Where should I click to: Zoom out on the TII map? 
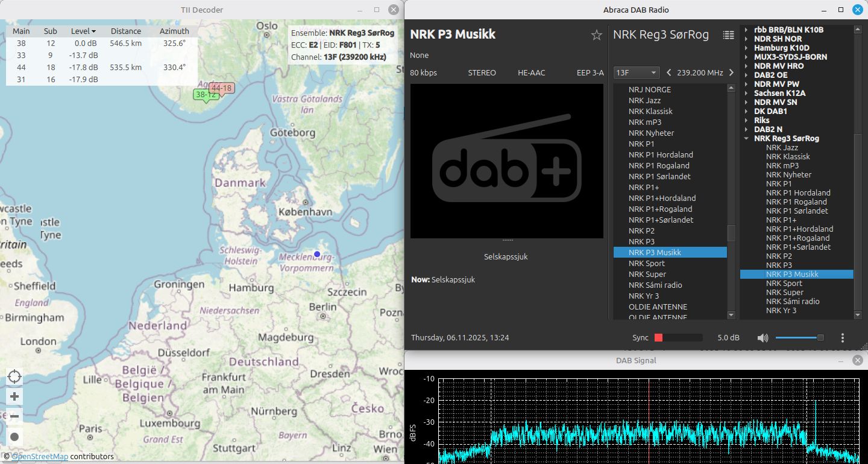click(x=14, y=416)
